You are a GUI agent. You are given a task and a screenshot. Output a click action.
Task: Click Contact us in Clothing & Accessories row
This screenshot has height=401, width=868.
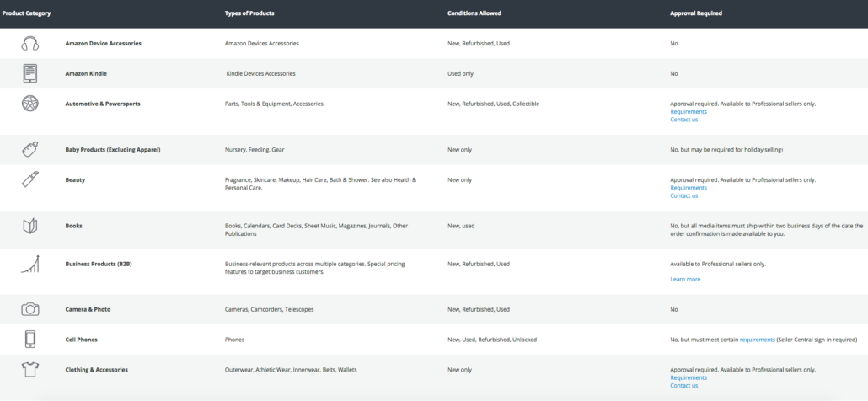pos(683,386)
